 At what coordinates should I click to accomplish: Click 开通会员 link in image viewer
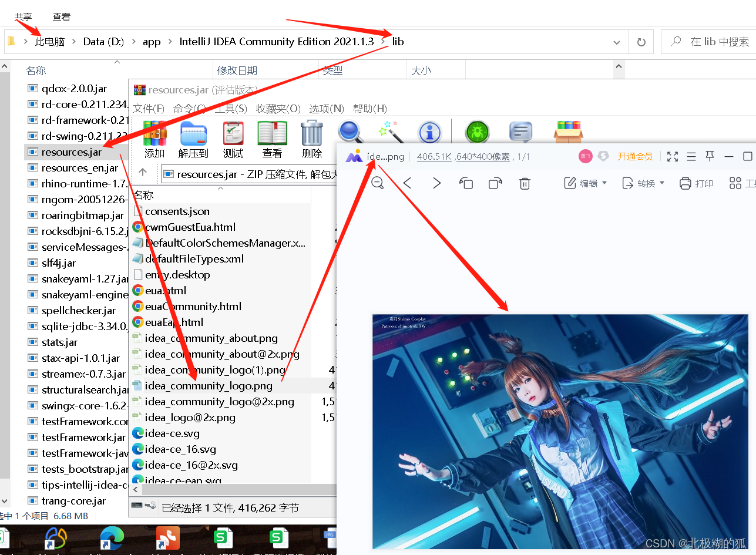click(x=635, y=156)
